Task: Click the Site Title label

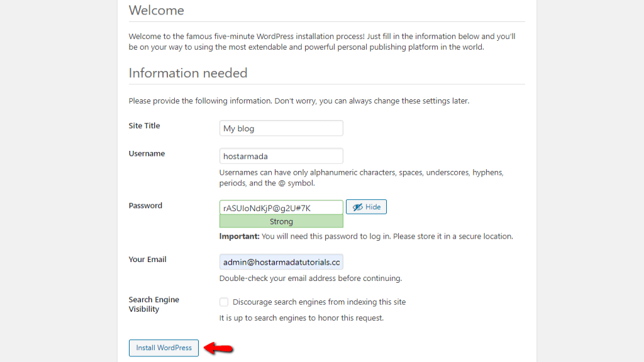Action: pos(144,126)
